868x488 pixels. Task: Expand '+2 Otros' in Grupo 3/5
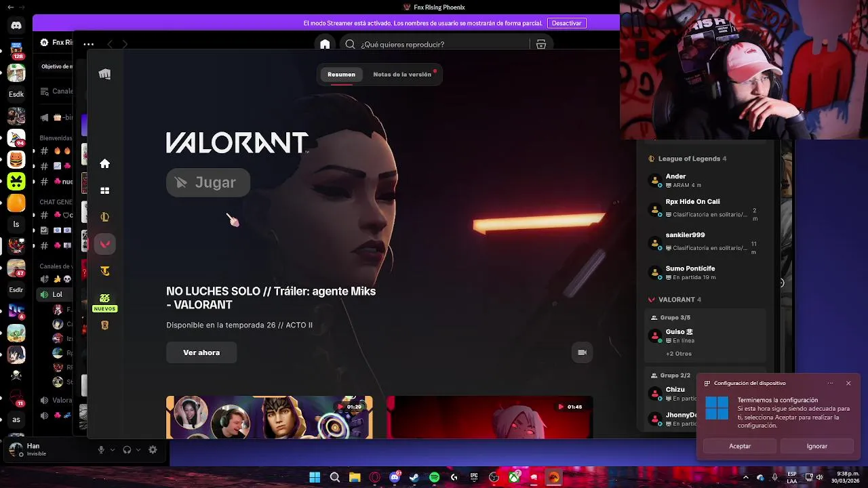pos(679,354)
